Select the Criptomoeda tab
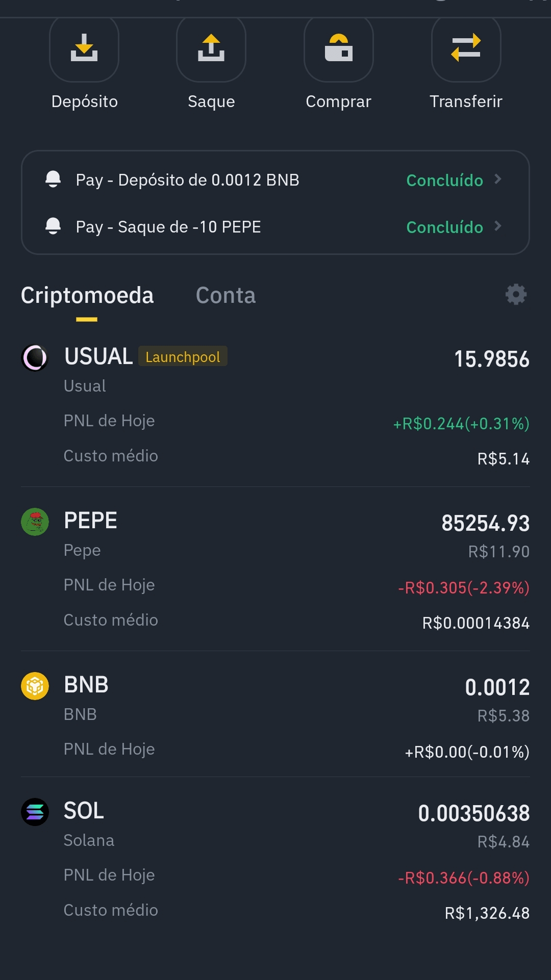 [x=87, y=295]
